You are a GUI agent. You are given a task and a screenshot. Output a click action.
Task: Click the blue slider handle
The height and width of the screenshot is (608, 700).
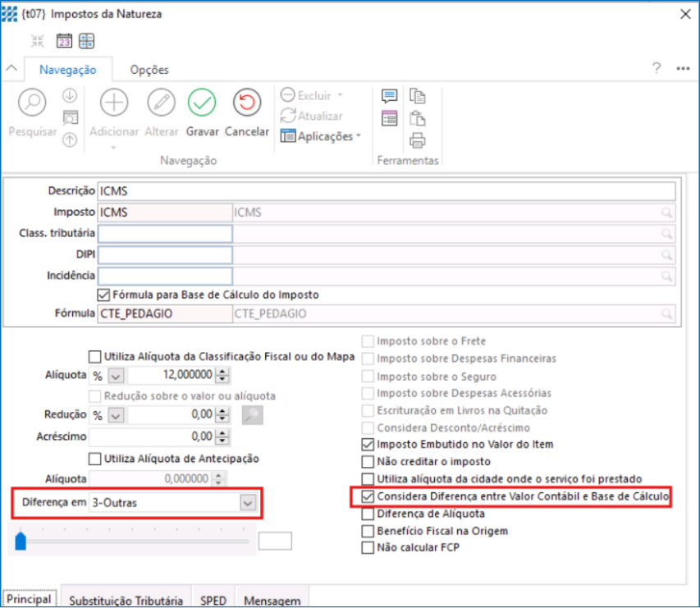click(21, 541)
